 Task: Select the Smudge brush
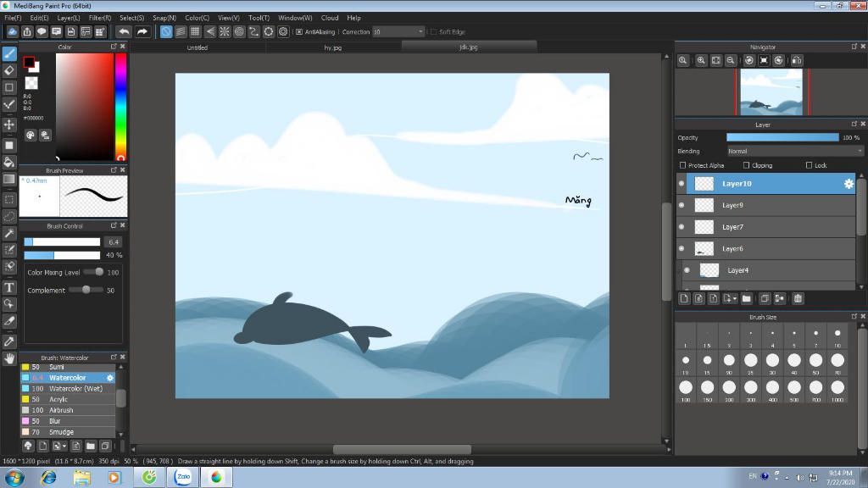click(x=68, y=432)
